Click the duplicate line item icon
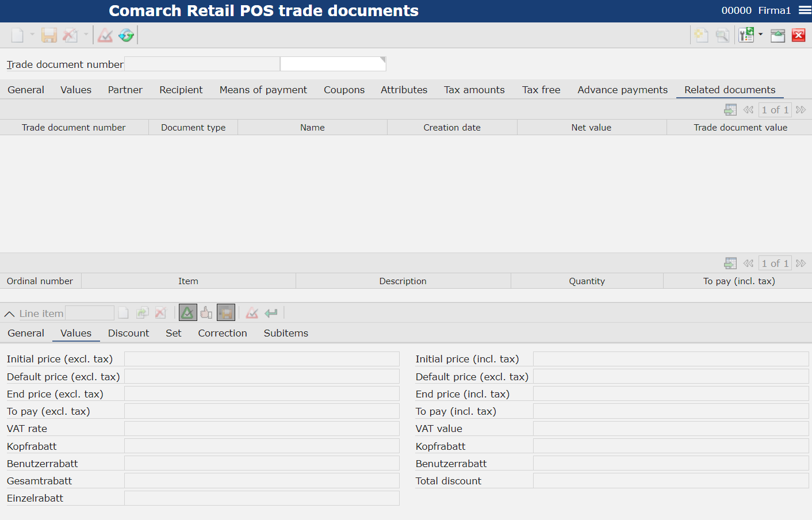Viewport: 812px width, 520px height. 142,313
